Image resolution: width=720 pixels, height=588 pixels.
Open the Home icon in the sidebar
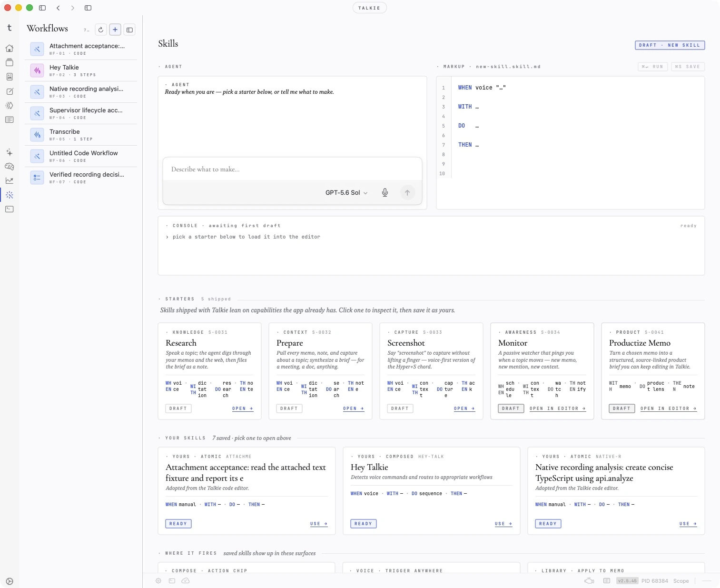pyautogui.click(x=9, y=48)
